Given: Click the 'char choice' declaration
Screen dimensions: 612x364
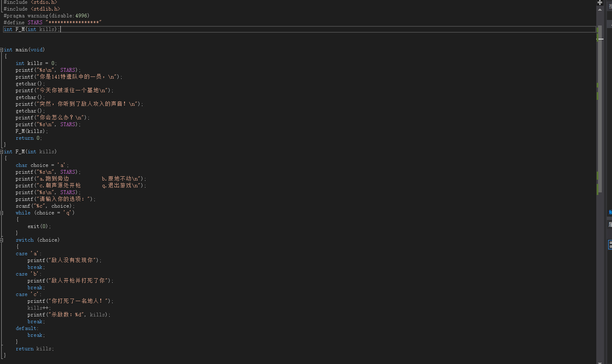Looking at the screenshot, I should (42, 165).
